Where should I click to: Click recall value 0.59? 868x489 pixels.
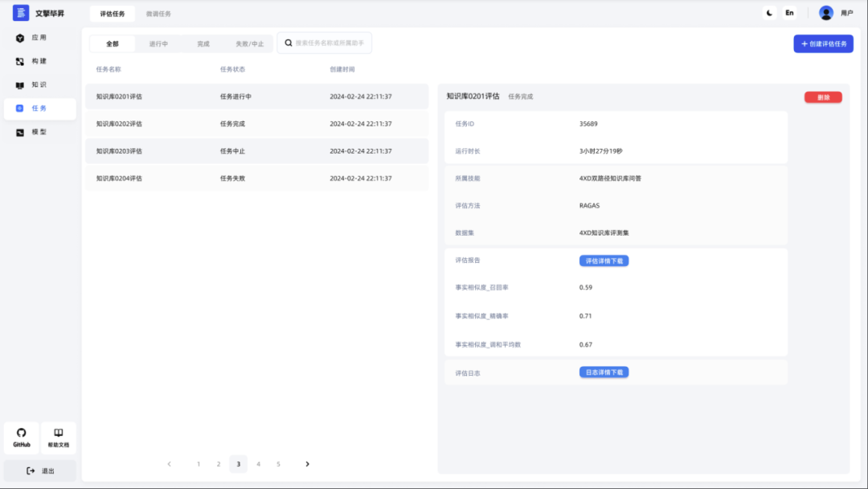coord(586,287)
